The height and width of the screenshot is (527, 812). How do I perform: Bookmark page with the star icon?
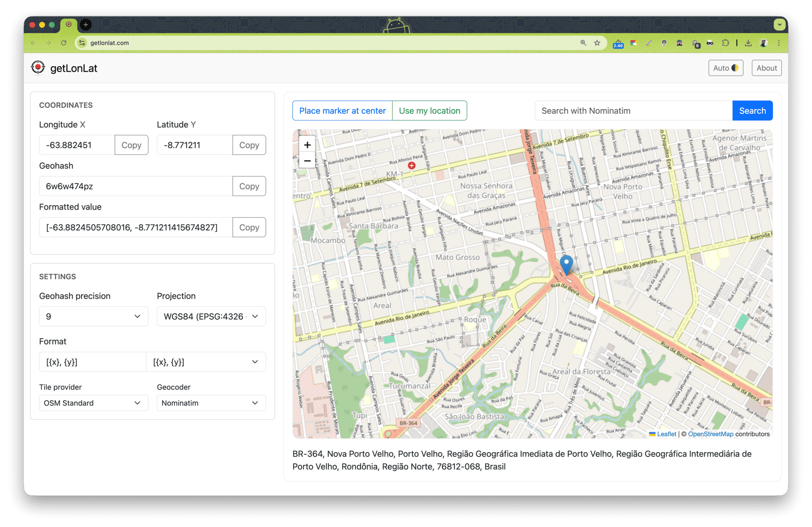[597, 43]
